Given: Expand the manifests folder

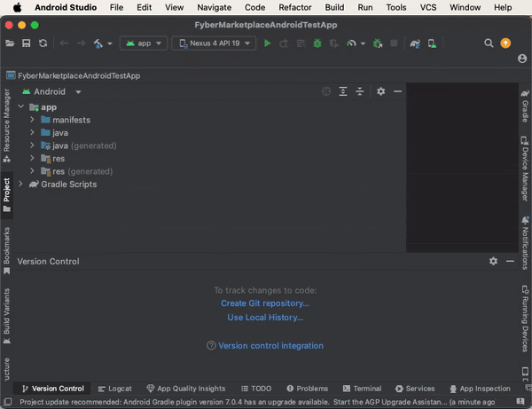Looking at the screenshot, I should (x=32, y=120).
